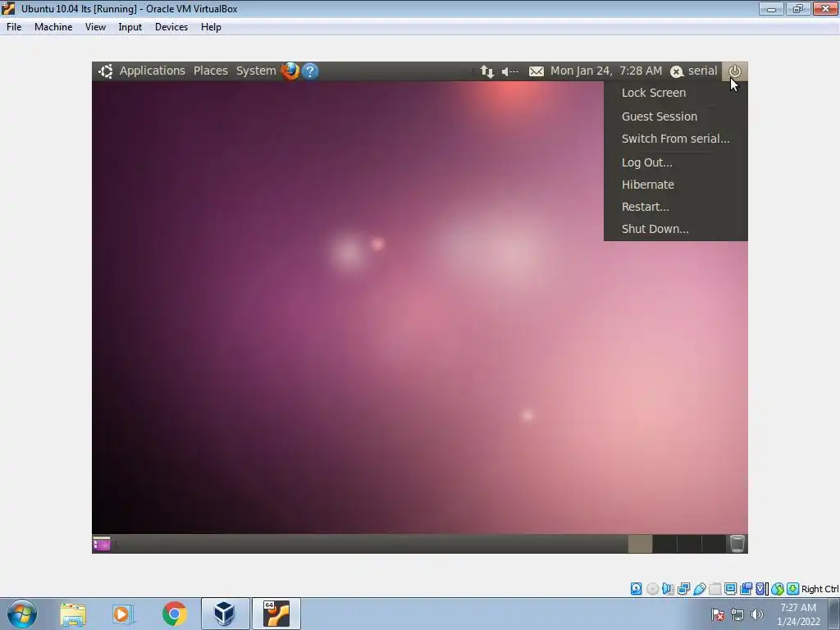Open Windows Explorer from the taskbar
The width and height of the screenshot is (840, 630).
[x=73, y=614]
